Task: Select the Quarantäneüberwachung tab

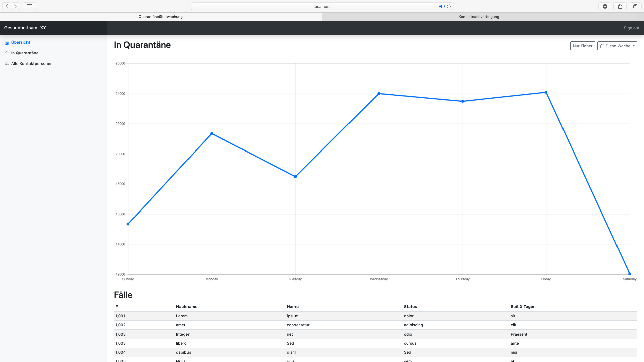Action: (x=161, y=17)
